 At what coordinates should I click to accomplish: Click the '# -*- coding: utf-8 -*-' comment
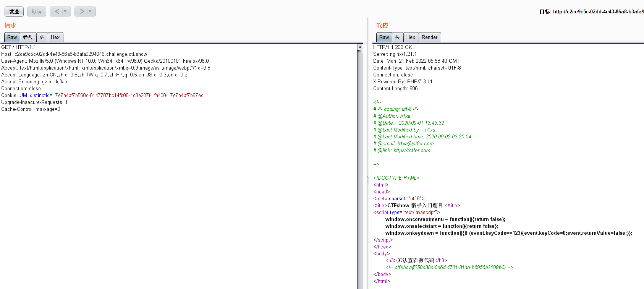tap(396, 109)
